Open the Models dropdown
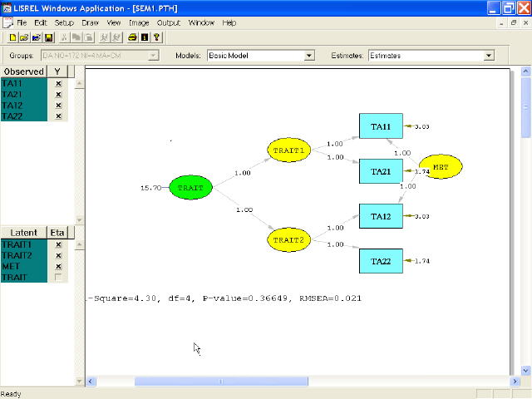This screenshot has width=532, height=399. click(x=309, y=56)
